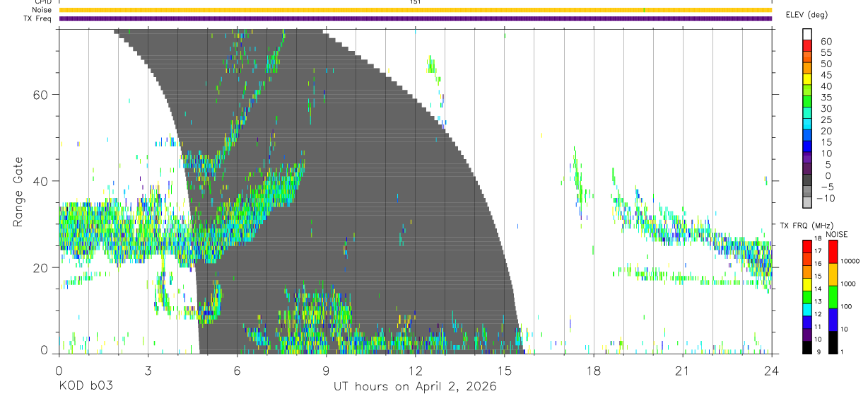Select the cyan TX FRQ swatch between 13 and 12
868x401 pixels.
[807, 309]
